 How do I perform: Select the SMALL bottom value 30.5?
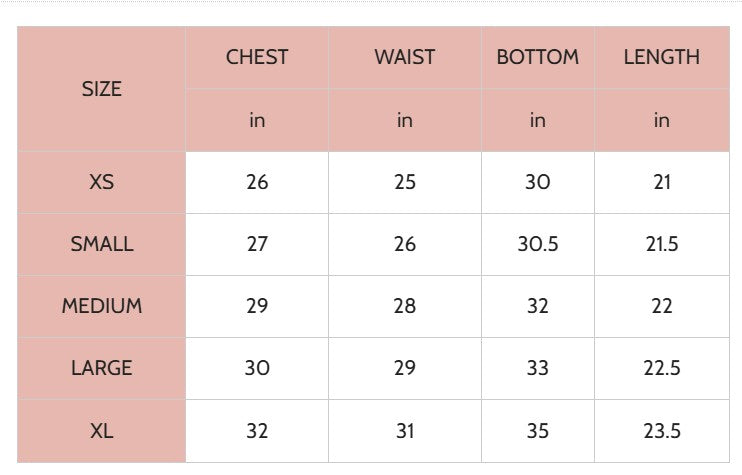(537, 244)
